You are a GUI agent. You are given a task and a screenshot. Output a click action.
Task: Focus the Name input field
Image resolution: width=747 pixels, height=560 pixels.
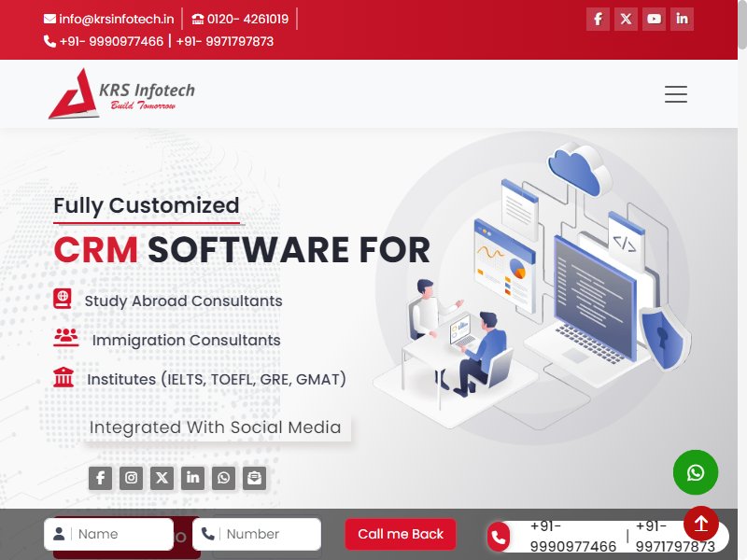pyautogui.click(x=108, y=534)
